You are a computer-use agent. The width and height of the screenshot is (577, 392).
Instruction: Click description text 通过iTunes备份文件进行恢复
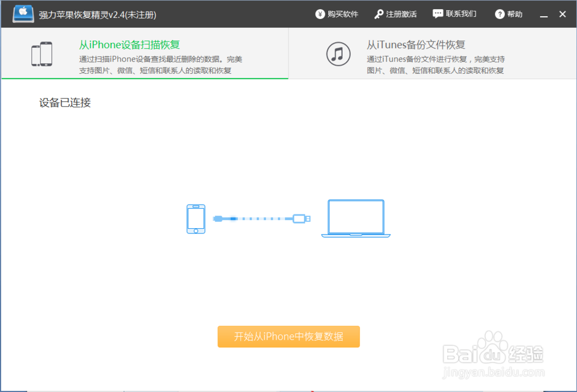click(417, 59)
